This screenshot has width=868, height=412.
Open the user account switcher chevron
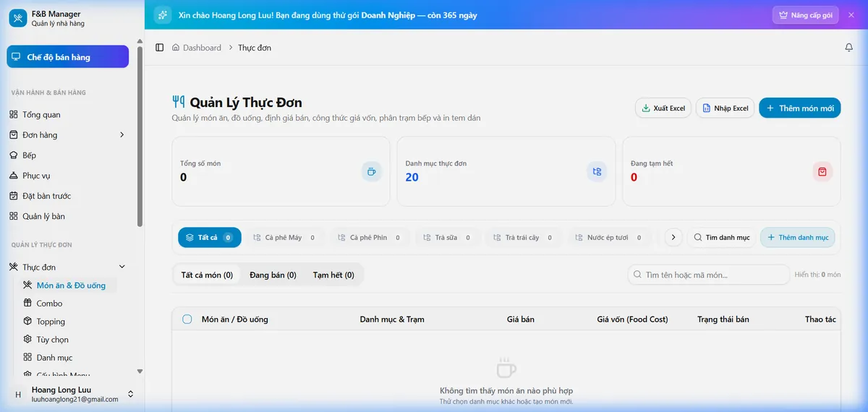pos(131,394)
